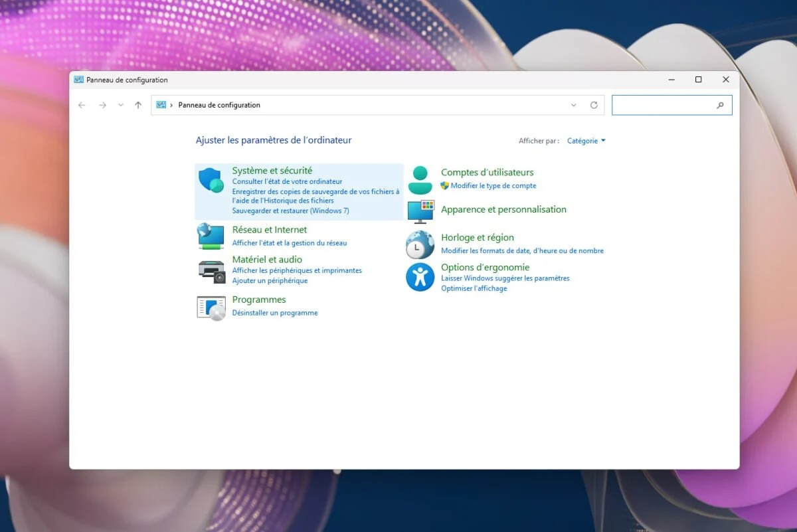Click Laisser Windows suggérer les paramètres
The height and width of the screenshot is (532, 797).
click(x=505, y=278)
